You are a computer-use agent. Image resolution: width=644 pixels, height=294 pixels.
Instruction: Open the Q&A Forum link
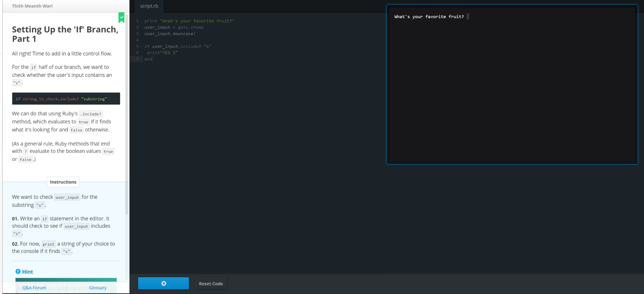[34, 288]
